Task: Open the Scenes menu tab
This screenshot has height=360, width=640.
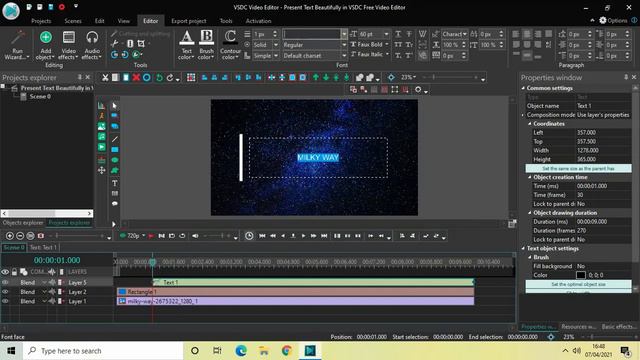Action: [x=73, y=21]
